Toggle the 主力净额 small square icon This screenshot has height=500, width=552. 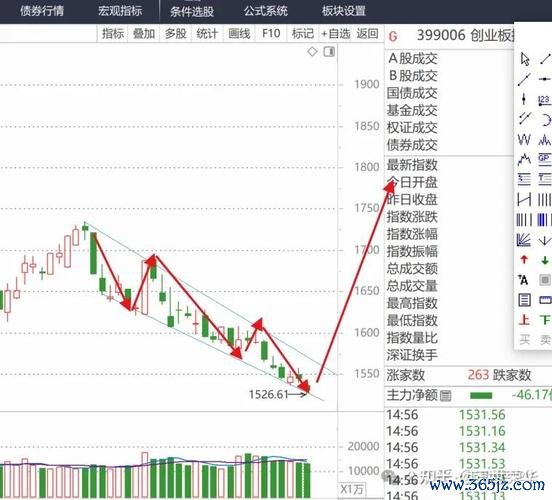coord(446,396)
